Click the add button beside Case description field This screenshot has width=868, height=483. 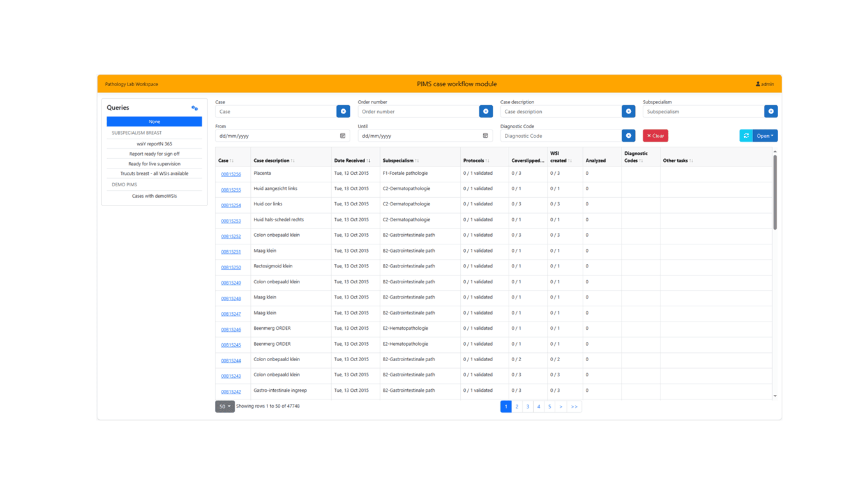(x=629, y=112)
